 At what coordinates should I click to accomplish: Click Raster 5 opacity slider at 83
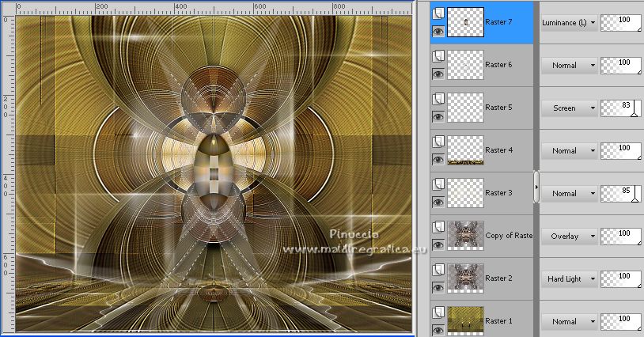tap(621, 108)
